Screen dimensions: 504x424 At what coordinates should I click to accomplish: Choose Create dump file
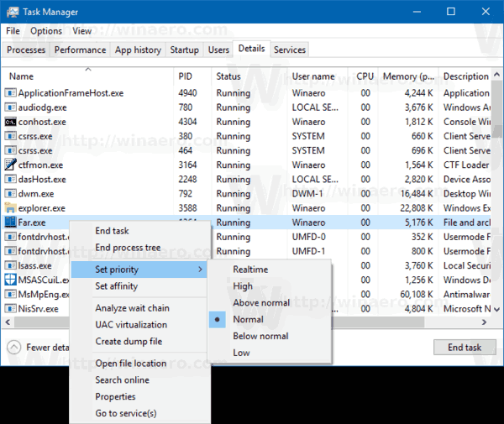click(139, 342)
